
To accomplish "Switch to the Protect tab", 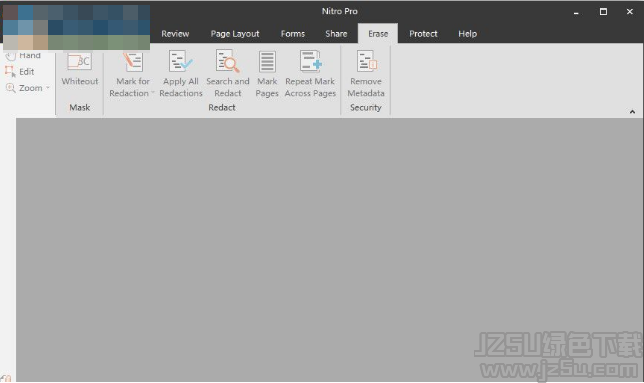I will (x=423, y=34).
